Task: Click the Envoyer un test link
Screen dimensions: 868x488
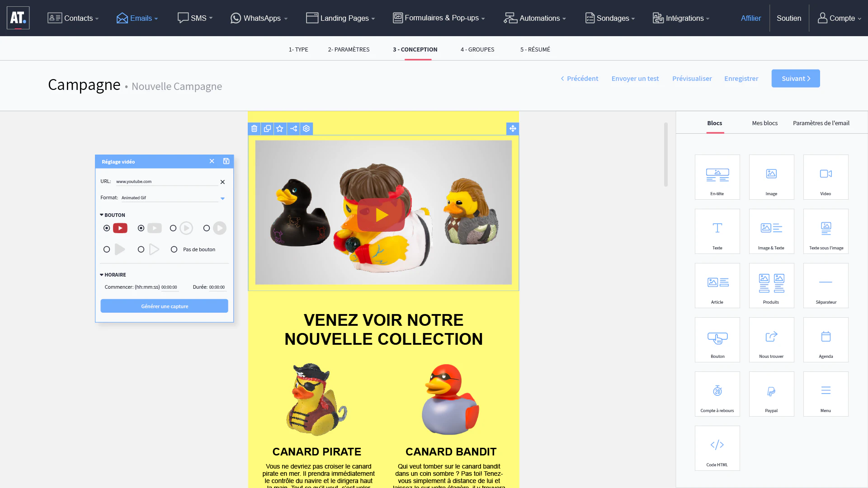Action: 635,79
